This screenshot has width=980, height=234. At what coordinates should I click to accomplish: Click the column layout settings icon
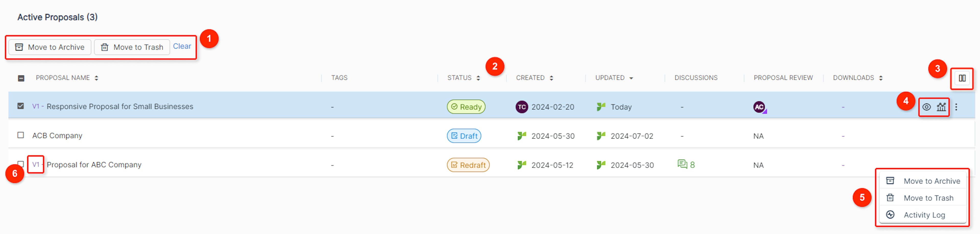[x=962, y=78]
